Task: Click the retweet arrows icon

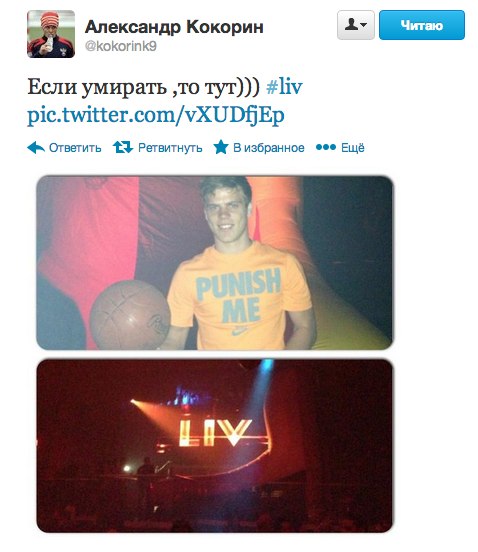Action: (123, 147)
